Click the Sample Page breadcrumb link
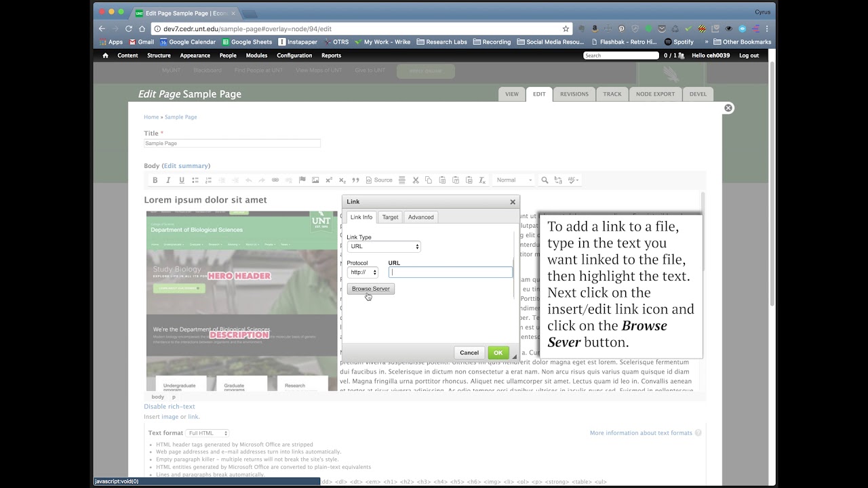The width and height of the screenshot is (868, 488). (180, 117)
